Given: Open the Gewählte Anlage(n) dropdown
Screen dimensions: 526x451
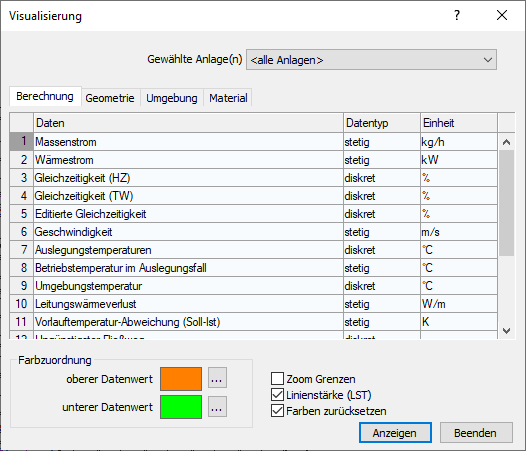Looking at the screenshot, I should coord(371,60).
